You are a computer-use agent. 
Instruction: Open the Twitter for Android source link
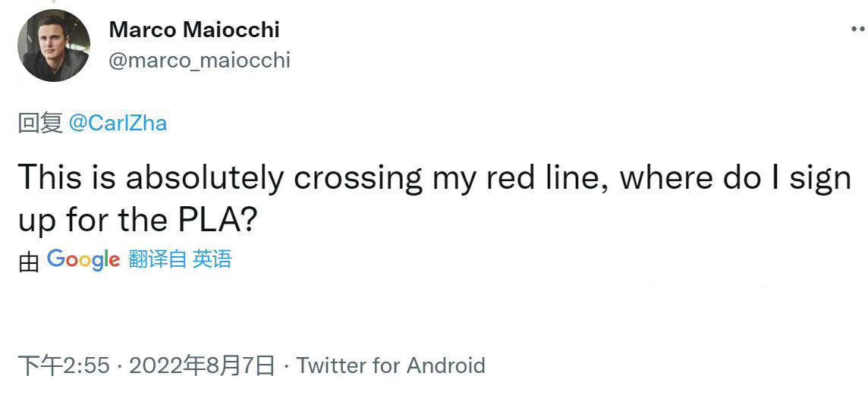(x=391, y=366)
